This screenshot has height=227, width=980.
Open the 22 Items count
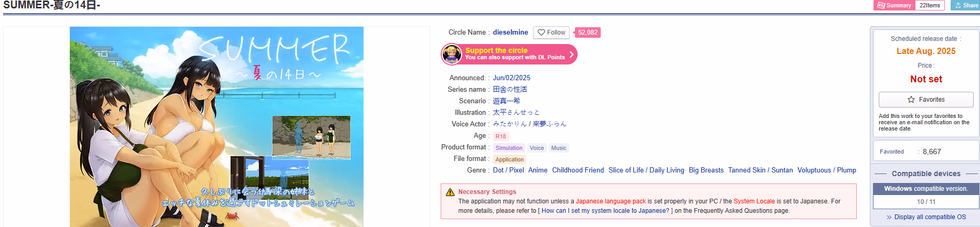(930, 5)
